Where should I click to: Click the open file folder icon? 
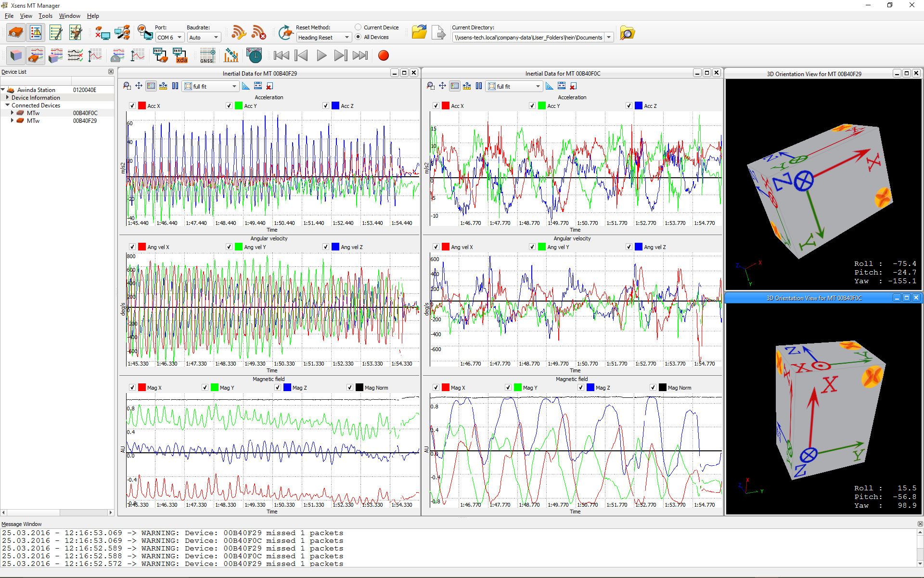click(x=419, y=33)
